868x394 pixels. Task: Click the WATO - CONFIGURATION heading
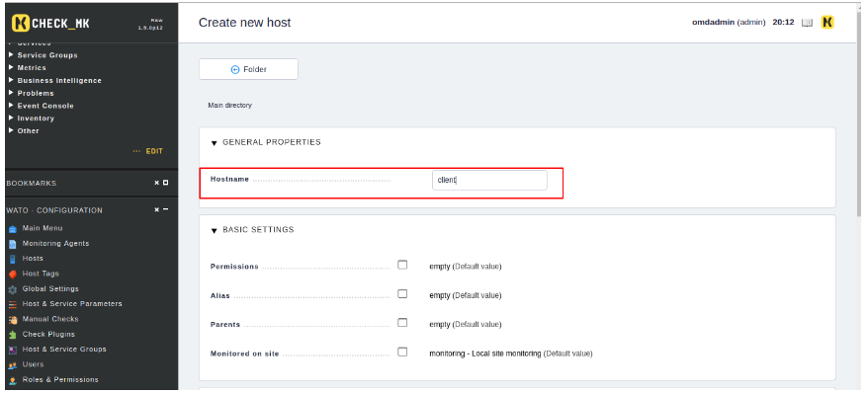click(54, 210)
